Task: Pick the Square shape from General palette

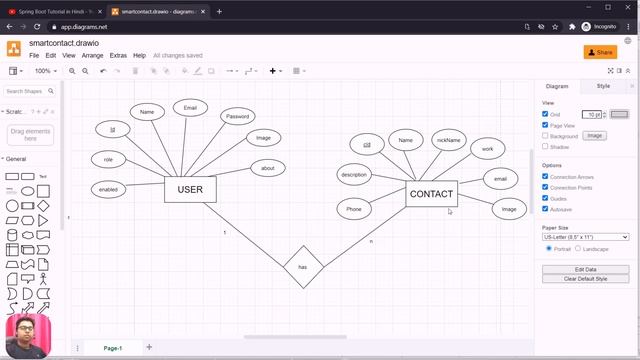Action: click(43, 191)
